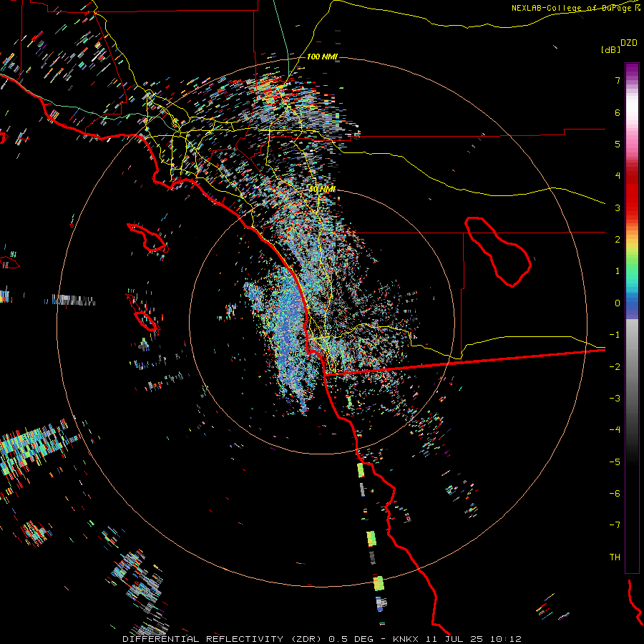This screenshot has width=644, height=644.
Task: Click the 5 dB scale label
Action: [x=618, y=144]
